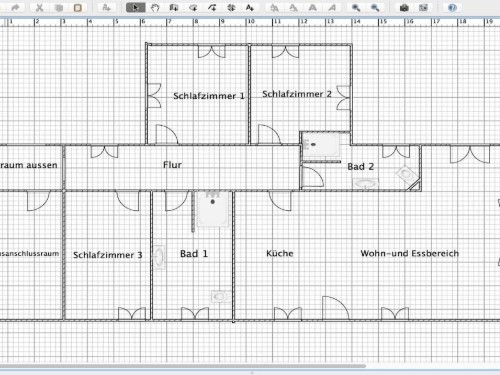This screenshot has height=375, width=500.
Task: Select the shower tray in Bad 1
Action: [x=213, y=208]
